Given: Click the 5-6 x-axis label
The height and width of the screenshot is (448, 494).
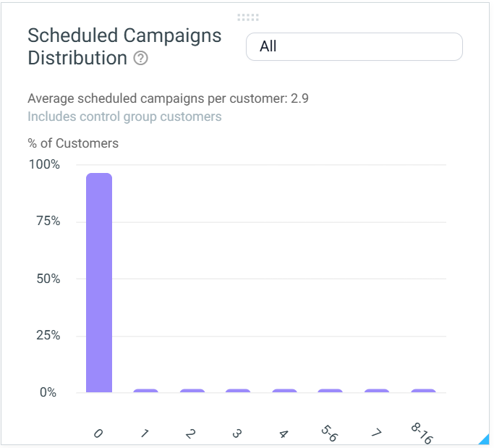Looking at the screenshot, I should pos(330,434).
